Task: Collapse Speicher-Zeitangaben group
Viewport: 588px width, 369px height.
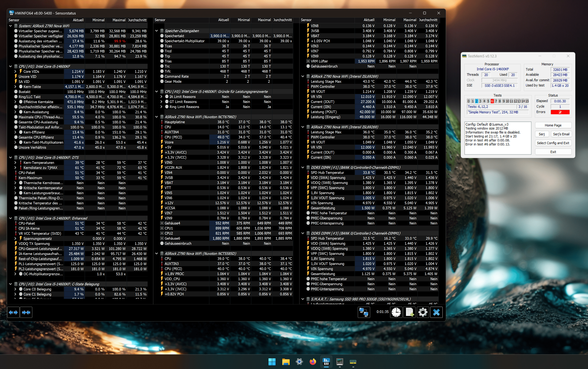Action: pos(157,31)
